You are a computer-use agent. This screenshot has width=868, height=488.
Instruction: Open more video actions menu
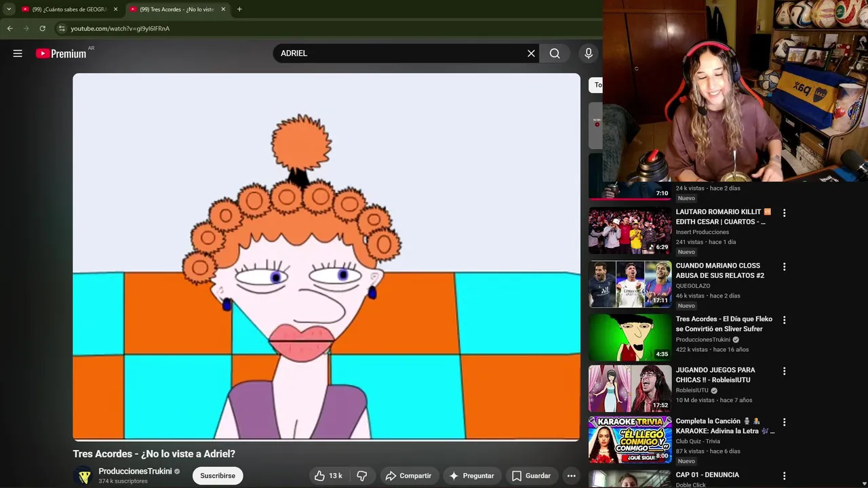point(572,476)
